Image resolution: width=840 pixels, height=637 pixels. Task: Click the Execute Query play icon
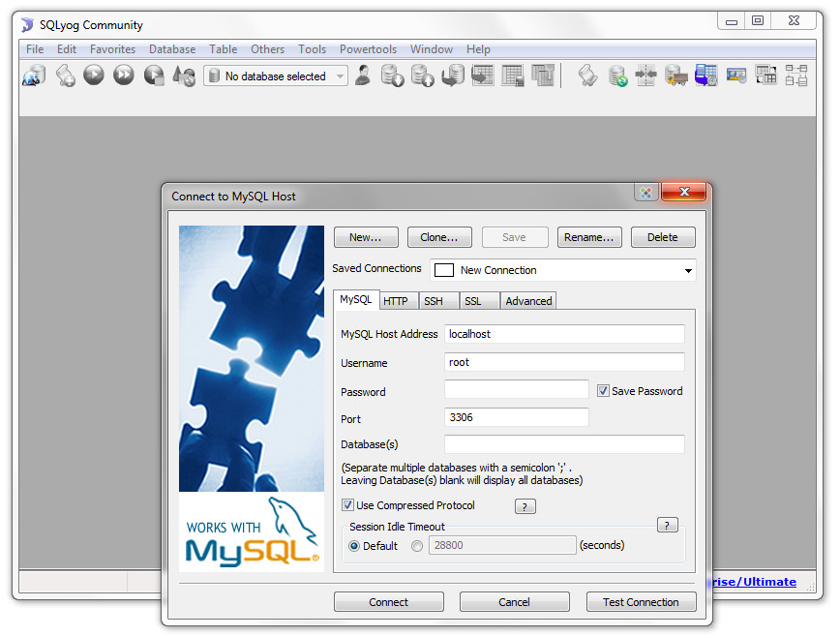tap(94, 75)
